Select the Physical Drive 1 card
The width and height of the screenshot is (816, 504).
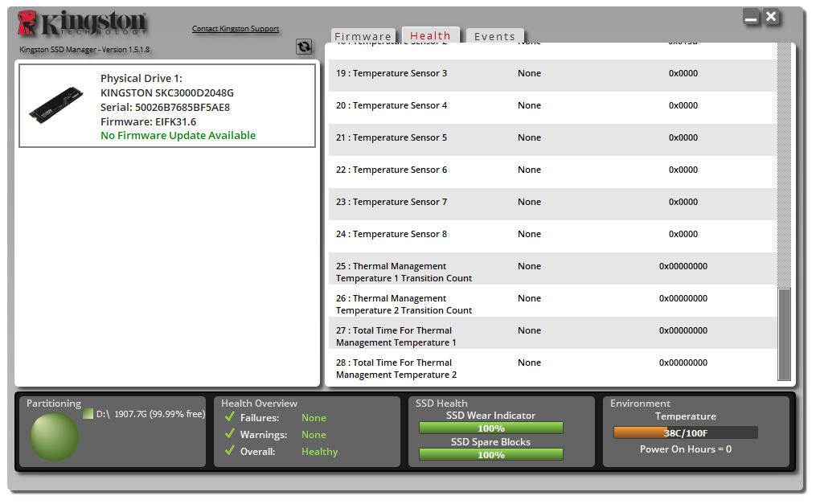click(x=167, y=106)
